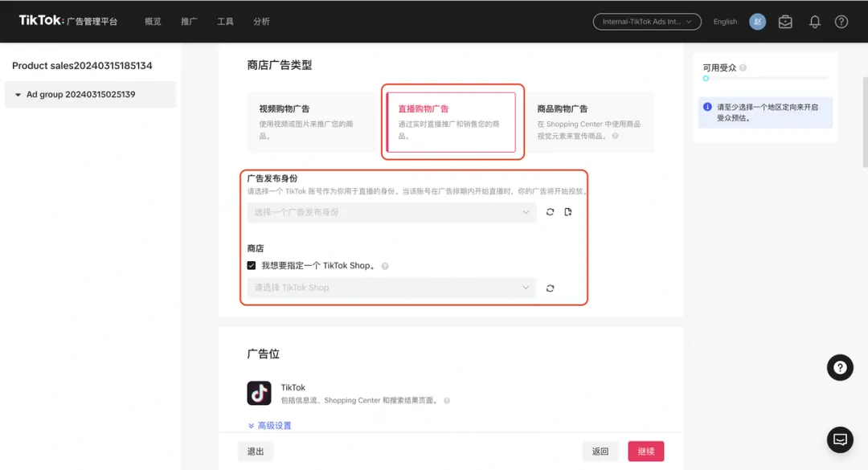The width and height of the screenshot is (868, 470).
Task: Click the TikTok placement app icon
Action: [259, 393]
